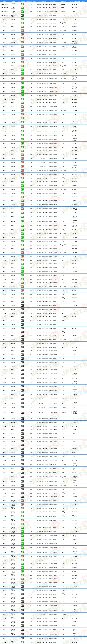The image size is (87, 644).
Task: Click petrol icon in Astra Kombi Z 20 LEL row
Action: (x=22, y=579)
